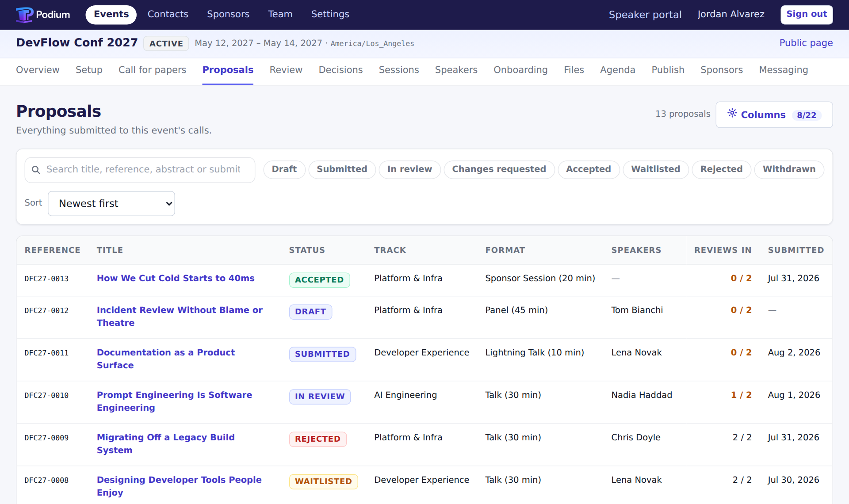Open Settings in the top navigation

[330, 15]
